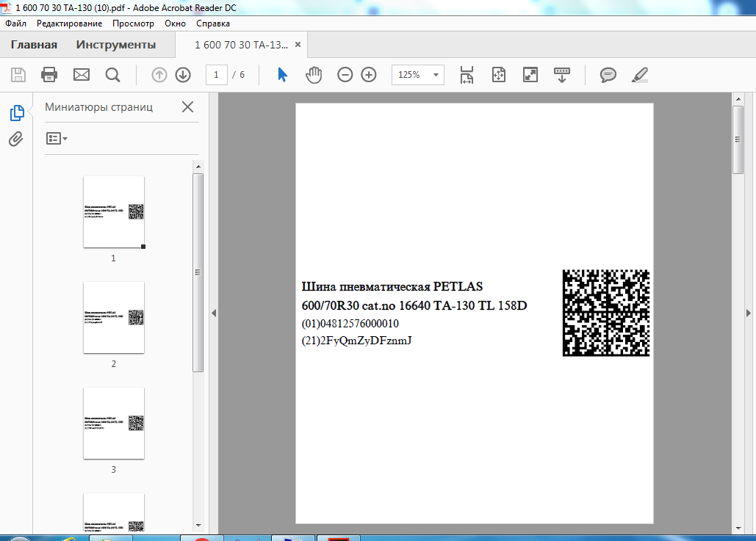756x541 pixels.
Task: Go to previous page arrow
Action: [x=159, y=75]
